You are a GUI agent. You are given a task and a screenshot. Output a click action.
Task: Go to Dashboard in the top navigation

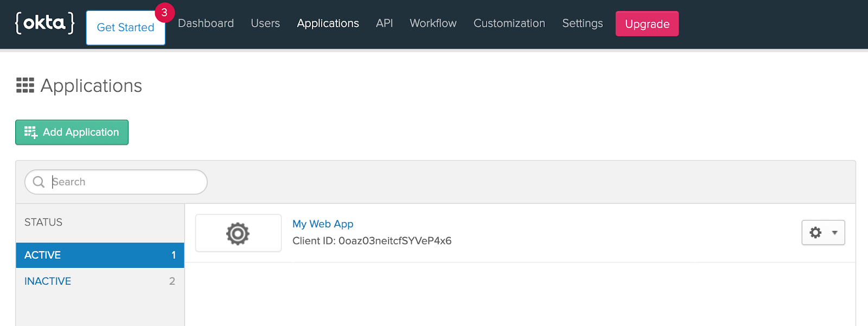(206, 23)
